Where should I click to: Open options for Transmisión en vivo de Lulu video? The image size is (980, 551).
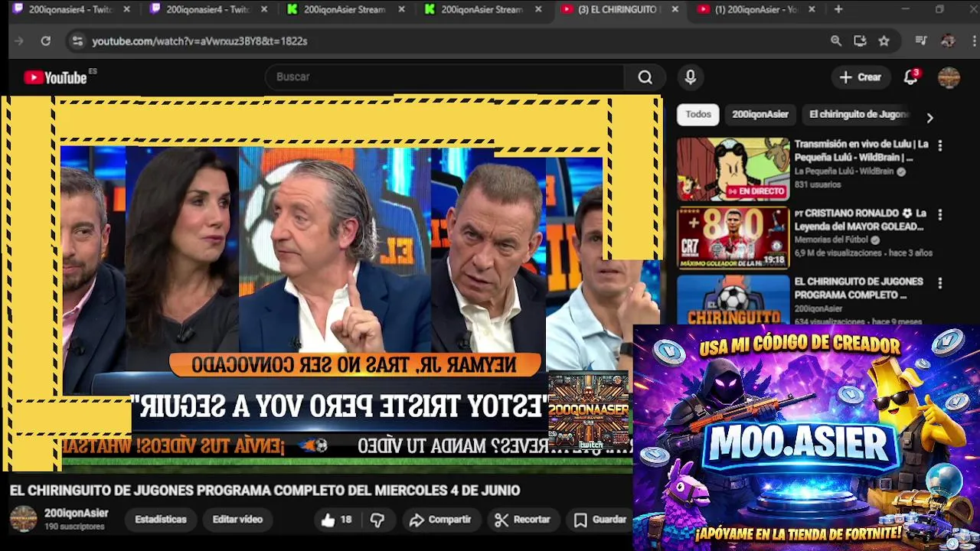pyautogui.click(x=940, y=145)
